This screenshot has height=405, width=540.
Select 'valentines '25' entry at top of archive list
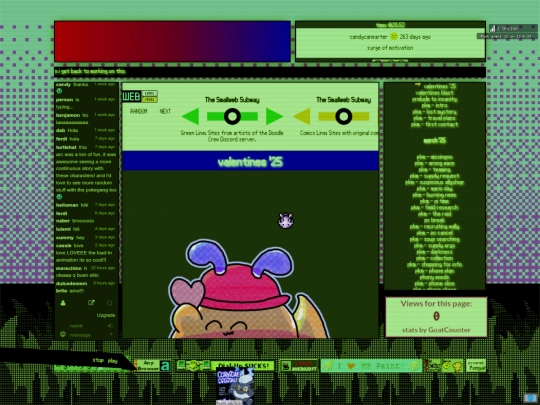440,86
